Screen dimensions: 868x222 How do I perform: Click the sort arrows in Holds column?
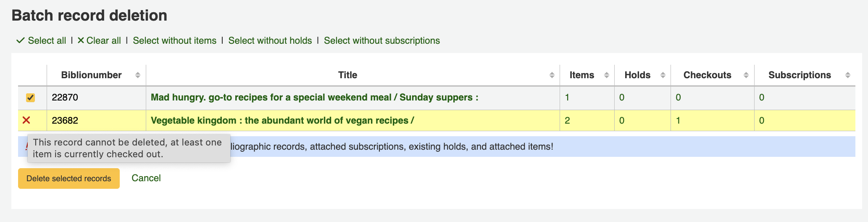tap(663, 75)
